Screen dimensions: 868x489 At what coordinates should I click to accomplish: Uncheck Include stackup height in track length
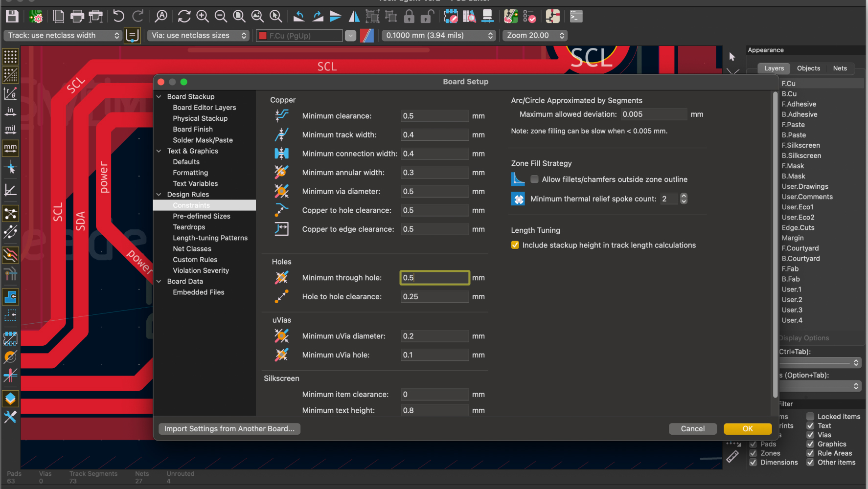click(x=515, y=245)
